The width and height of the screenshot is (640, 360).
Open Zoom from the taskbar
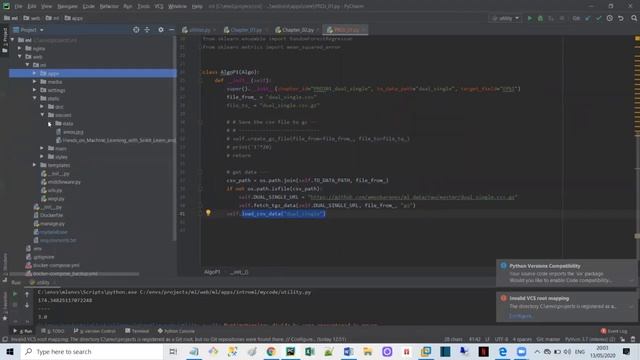[522, 351]
